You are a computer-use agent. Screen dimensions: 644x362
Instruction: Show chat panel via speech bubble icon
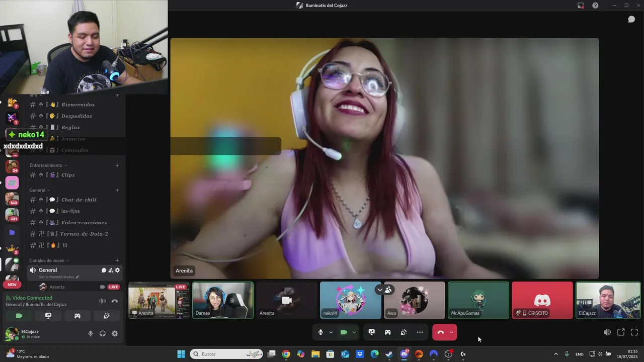[631, 19]
